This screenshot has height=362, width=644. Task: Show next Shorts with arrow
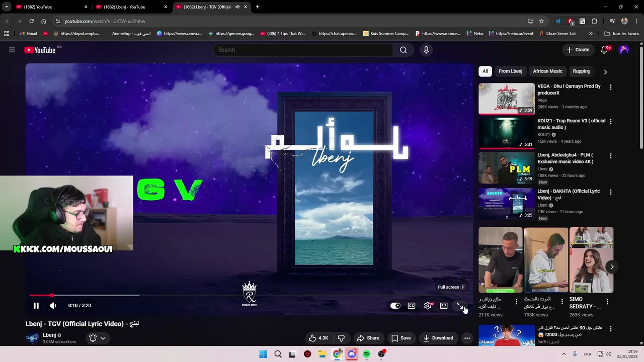coord(612,267)
